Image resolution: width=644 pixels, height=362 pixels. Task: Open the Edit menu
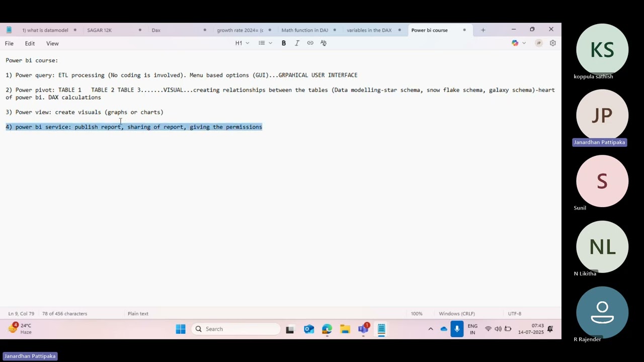pos(30,44)
